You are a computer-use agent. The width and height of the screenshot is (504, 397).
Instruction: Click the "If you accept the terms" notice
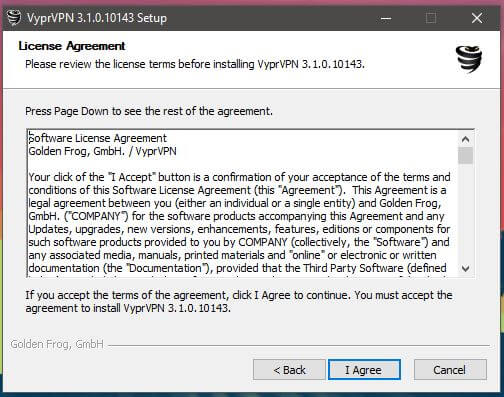[239, 301]
